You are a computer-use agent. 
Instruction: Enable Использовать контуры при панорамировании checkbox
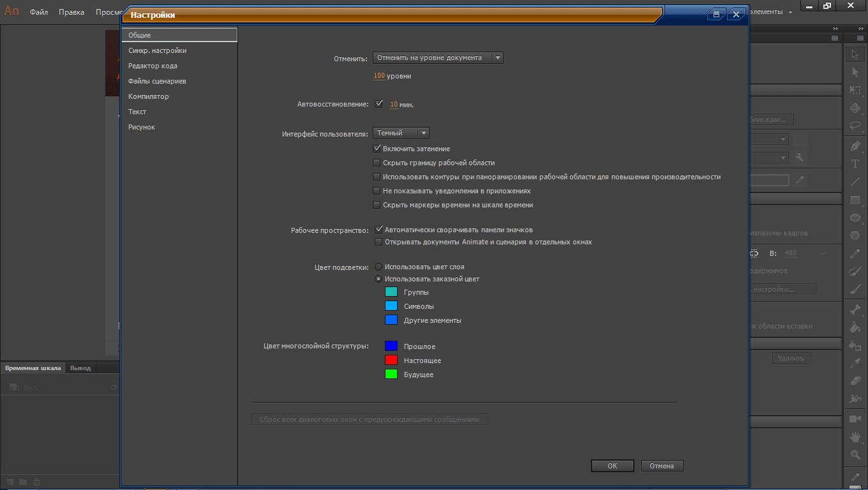tap(377, 177)
